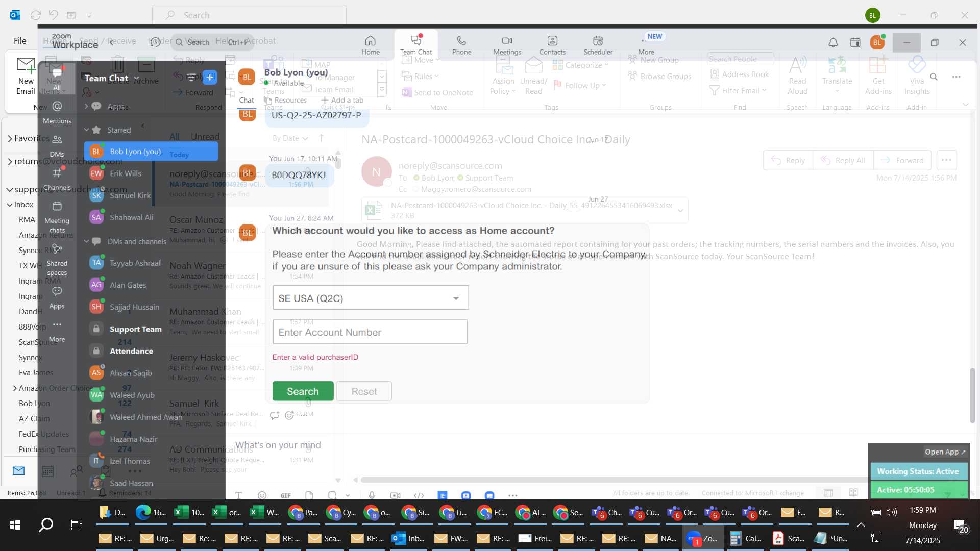
Task: Insert code snippet in composer
Action: tap(419, 495)
